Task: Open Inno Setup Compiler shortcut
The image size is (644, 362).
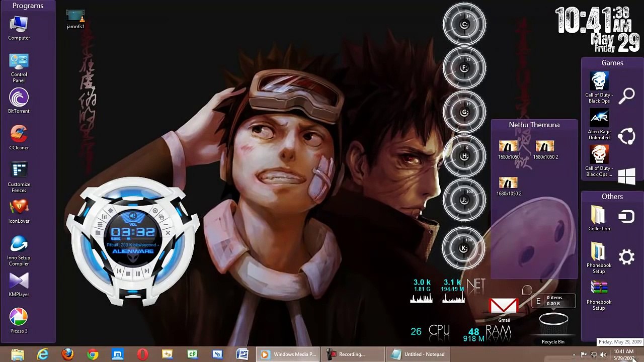Action: click(19, 251)
